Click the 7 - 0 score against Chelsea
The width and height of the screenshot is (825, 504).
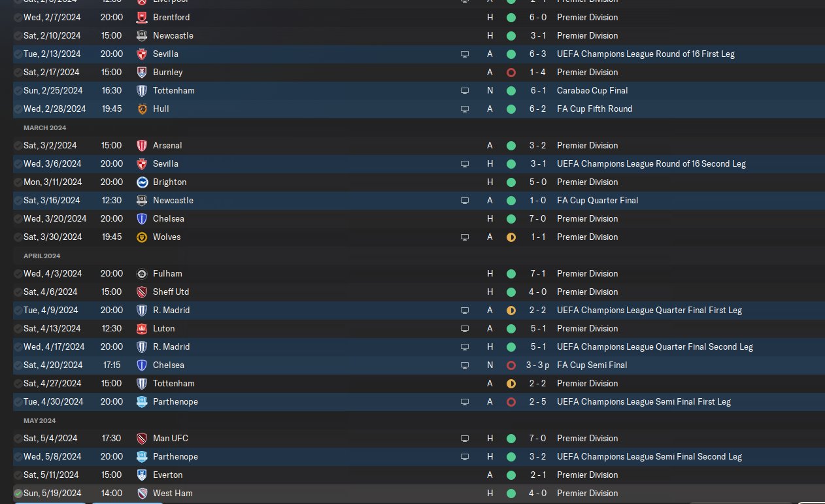coord(536,218)
